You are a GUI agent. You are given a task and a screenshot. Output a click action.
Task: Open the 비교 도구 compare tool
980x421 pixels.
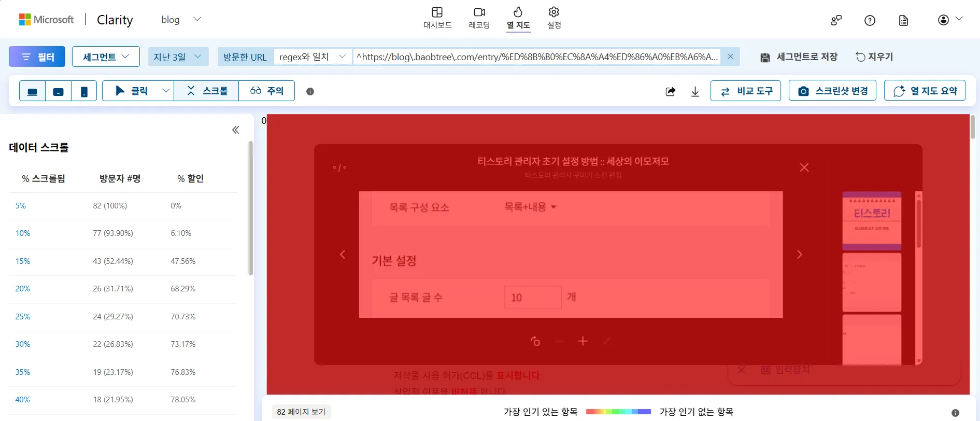click(746, 91)
